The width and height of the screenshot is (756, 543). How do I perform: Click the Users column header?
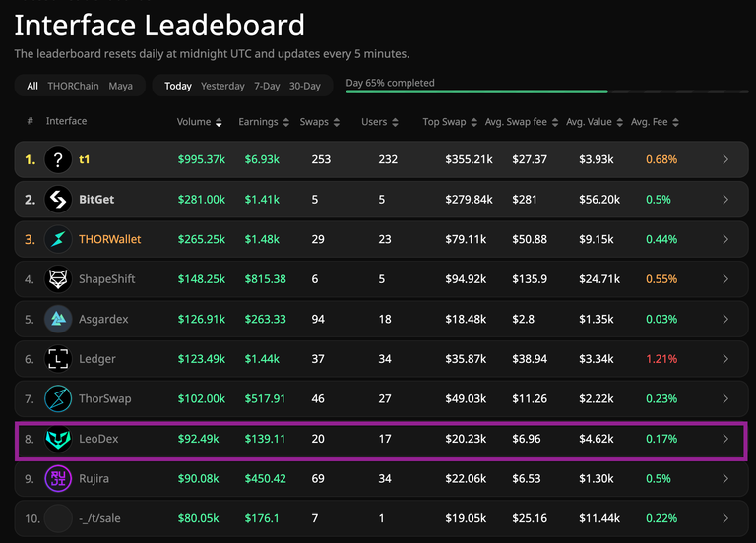coord(374,122)
